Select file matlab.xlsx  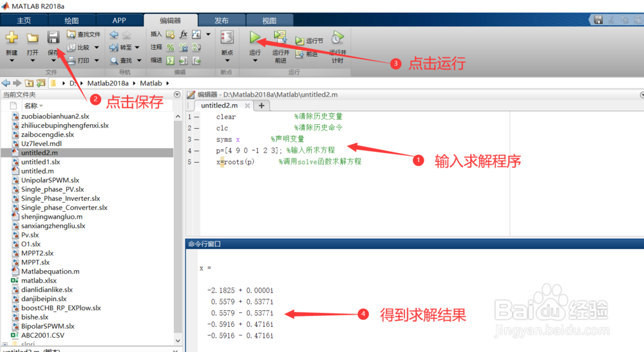click(x=39, y=281)
